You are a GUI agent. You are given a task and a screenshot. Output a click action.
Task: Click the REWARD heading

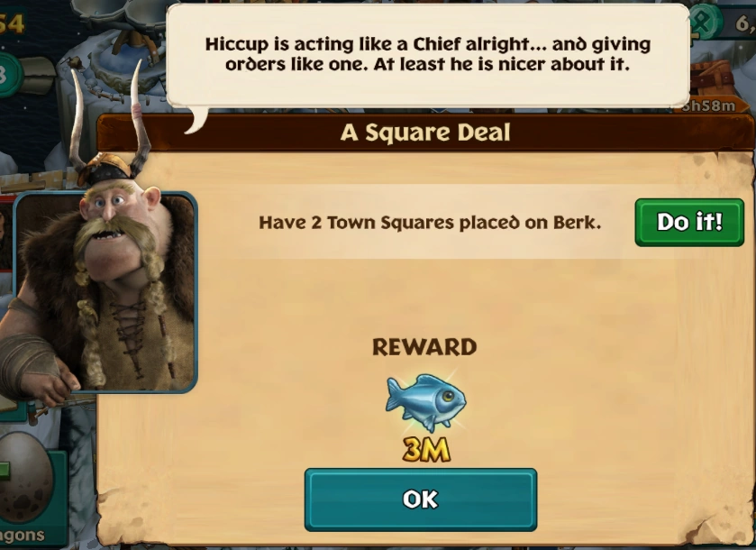pyautogui.click(x=424, y=347)
